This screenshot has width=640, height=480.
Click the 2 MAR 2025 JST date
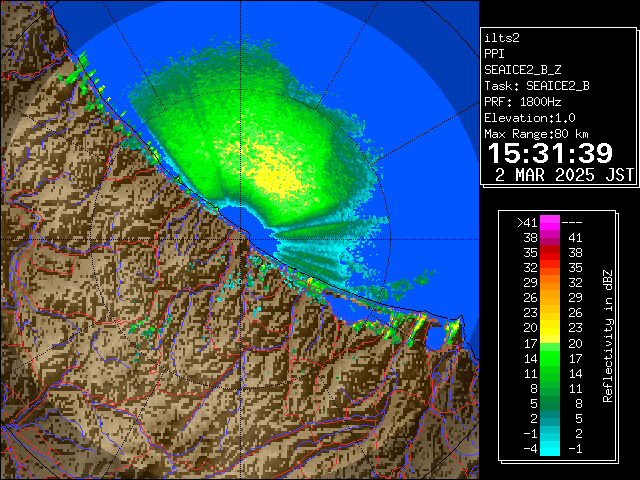coord(564,175)
